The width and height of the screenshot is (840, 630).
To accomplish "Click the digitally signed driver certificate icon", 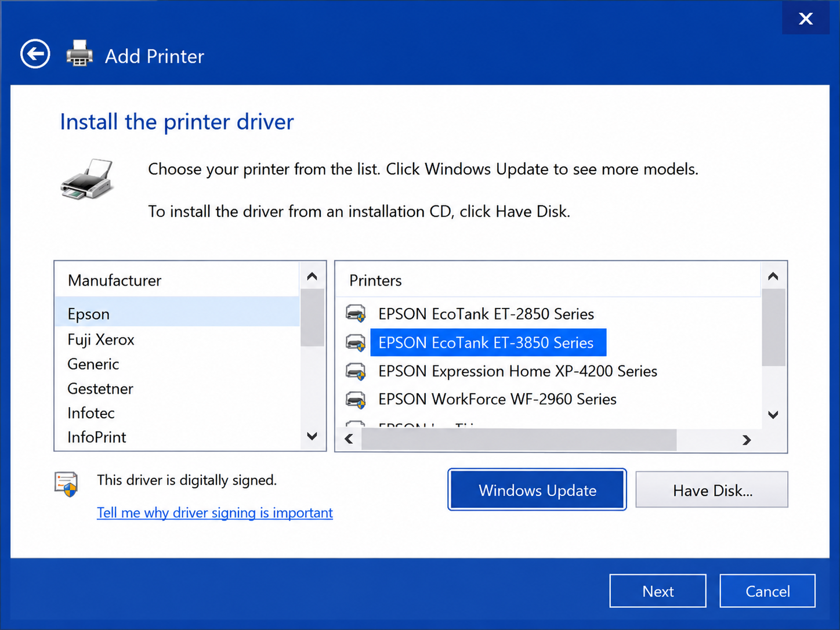I will 66,484.
